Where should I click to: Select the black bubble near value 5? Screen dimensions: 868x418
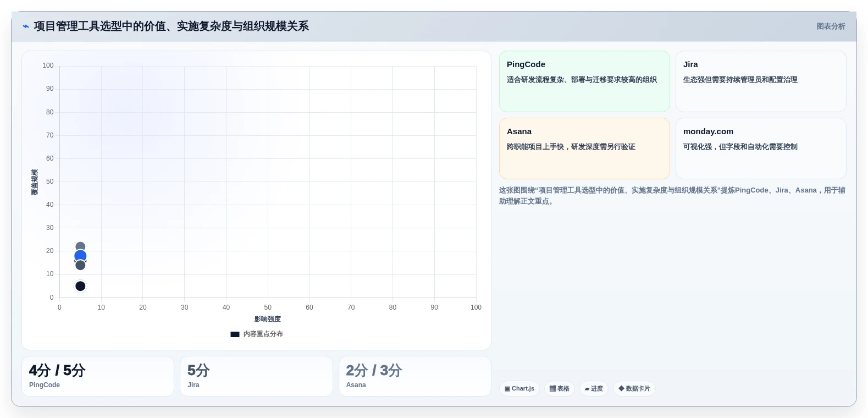click(80, 286)
